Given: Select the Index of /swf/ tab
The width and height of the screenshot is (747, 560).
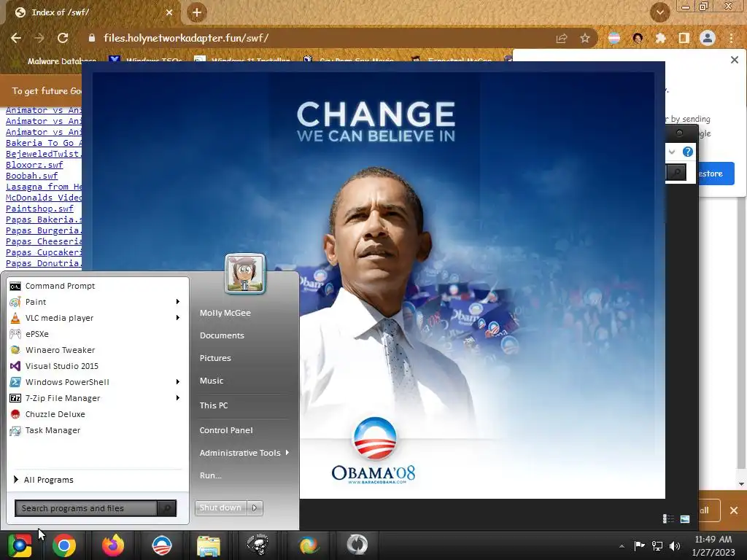Looking at the screenshot, I should 93,12.
